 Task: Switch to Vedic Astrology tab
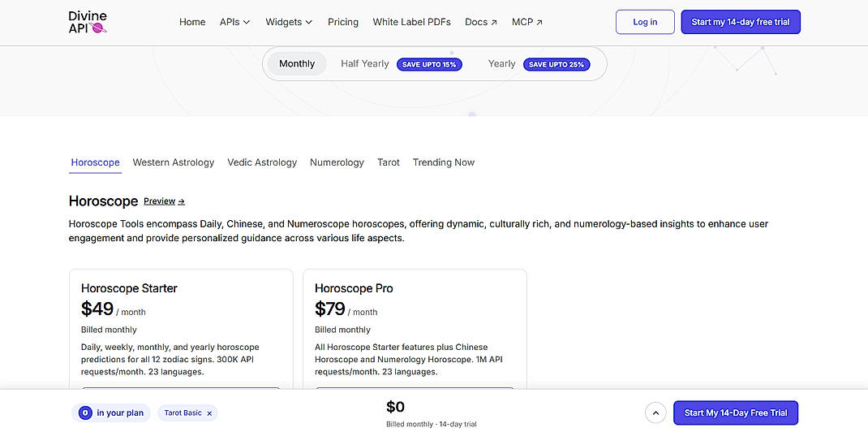click(262, 162)
